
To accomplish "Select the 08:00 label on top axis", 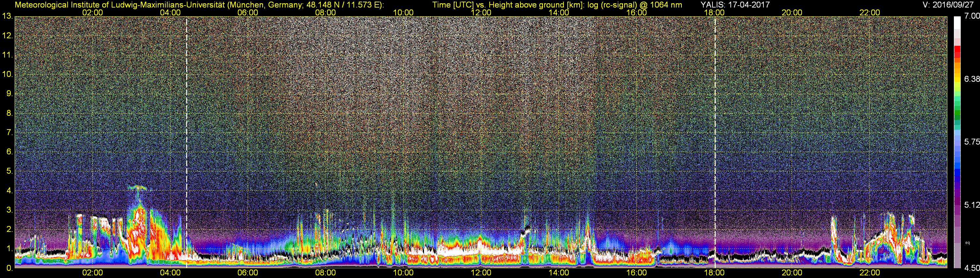I will click(x=325, y=12).
